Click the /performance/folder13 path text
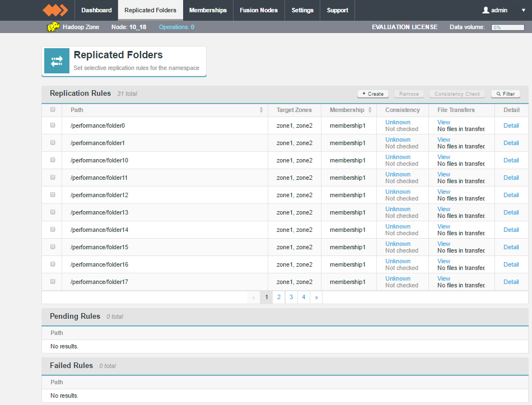The width and height of the screenshot is (532, 405). (x=100, y=212)
